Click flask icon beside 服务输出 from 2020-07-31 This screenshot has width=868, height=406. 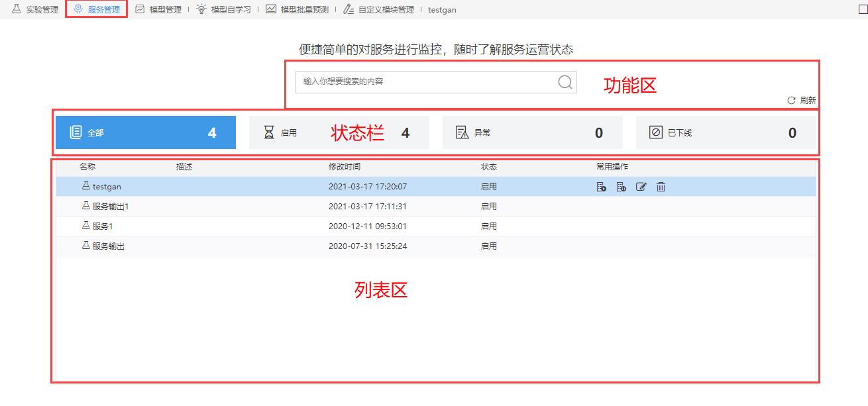click(x=85, y=246)
